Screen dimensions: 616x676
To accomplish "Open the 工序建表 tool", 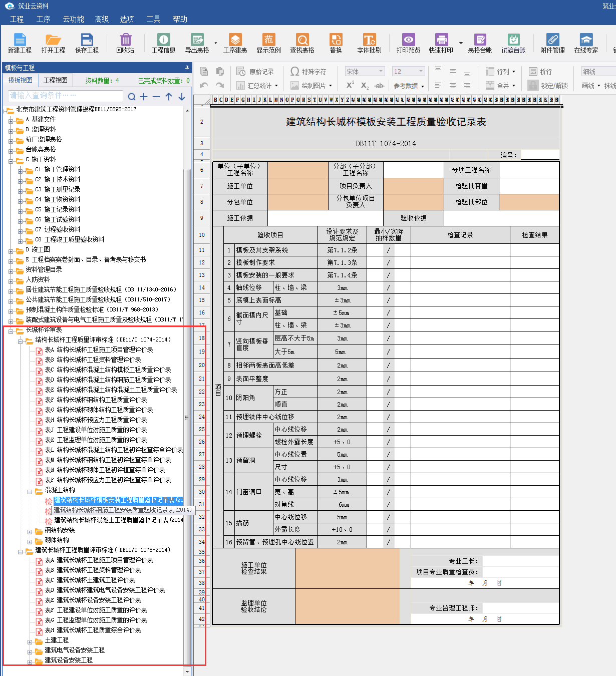I will point(235,43).
